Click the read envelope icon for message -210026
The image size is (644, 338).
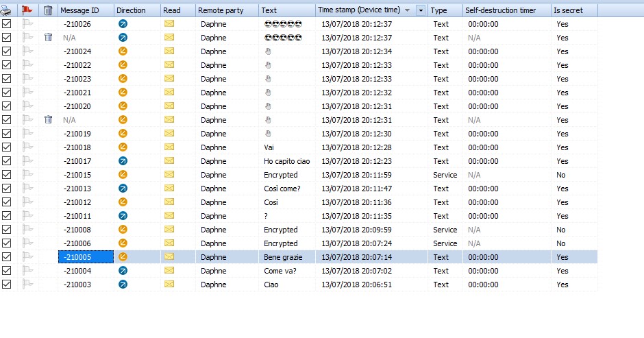point(169,23)
